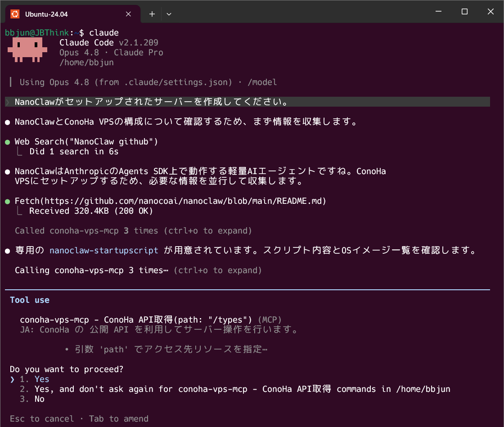The height and width of the screenshot is (427, 504).
Task: Click the bbjun@JBThink shell prompt
Action: 45,33
